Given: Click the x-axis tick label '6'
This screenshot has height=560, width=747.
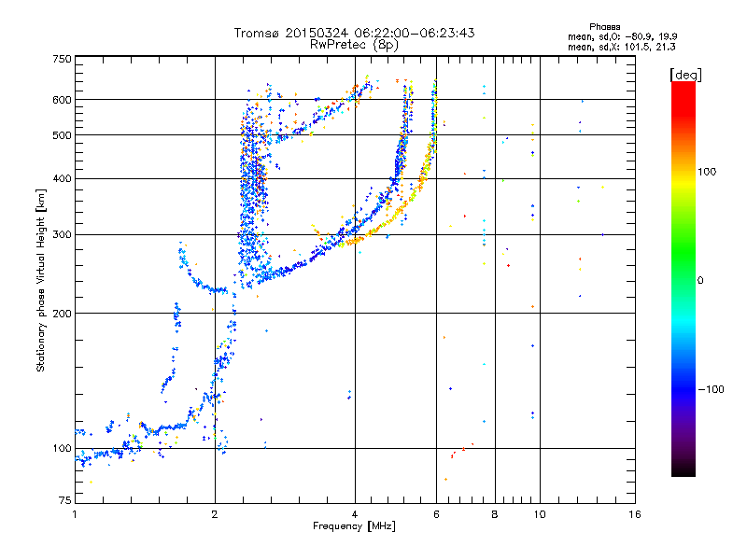Looking at the screenshot, I should (436, 514).
